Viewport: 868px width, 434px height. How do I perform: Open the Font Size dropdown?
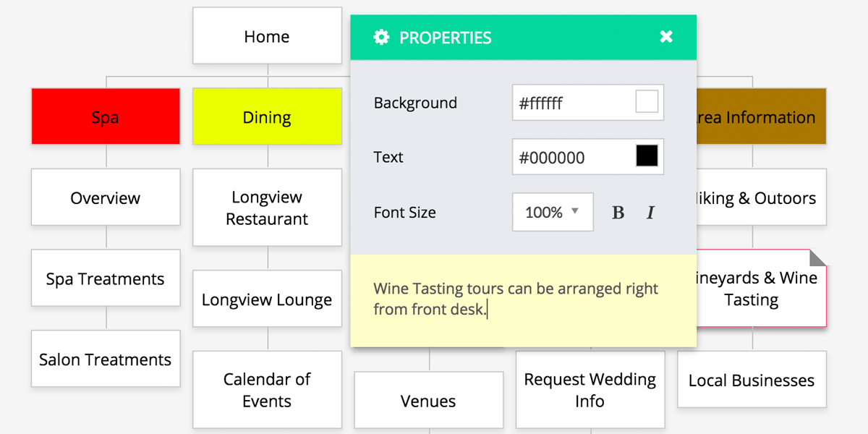[x=553, y=212]
